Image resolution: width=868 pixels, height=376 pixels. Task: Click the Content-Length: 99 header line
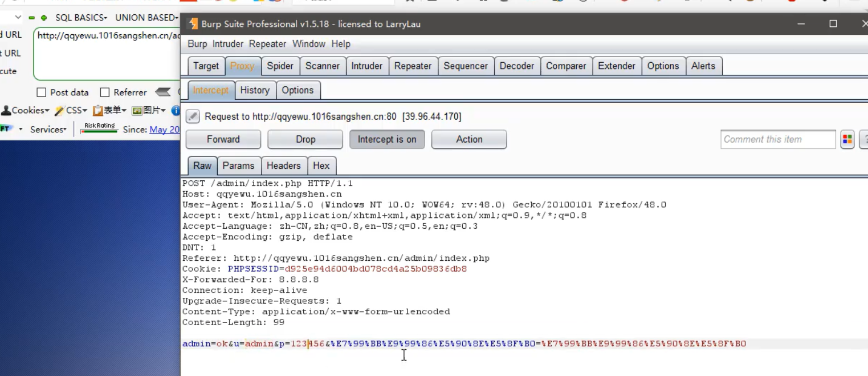pos(233,322)
